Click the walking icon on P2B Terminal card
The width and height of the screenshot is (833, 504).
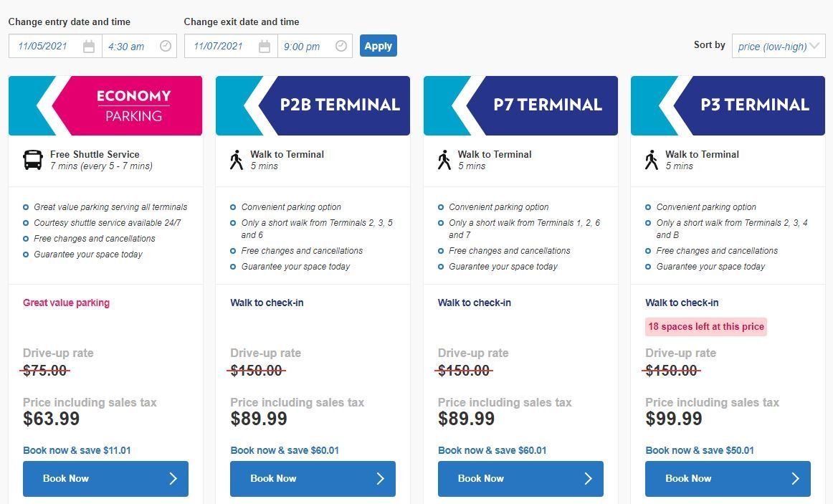(237, 159)
